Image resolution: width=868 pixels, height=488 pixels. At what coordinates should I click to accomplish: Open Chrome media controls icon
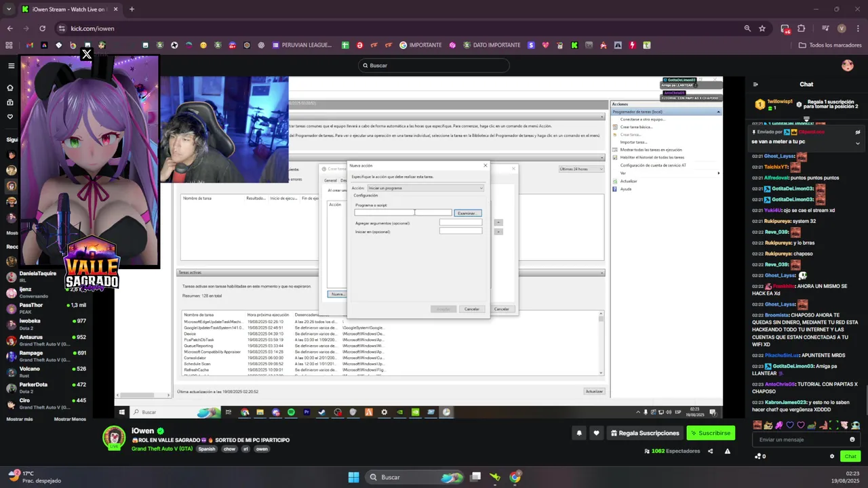pos(825,28)
